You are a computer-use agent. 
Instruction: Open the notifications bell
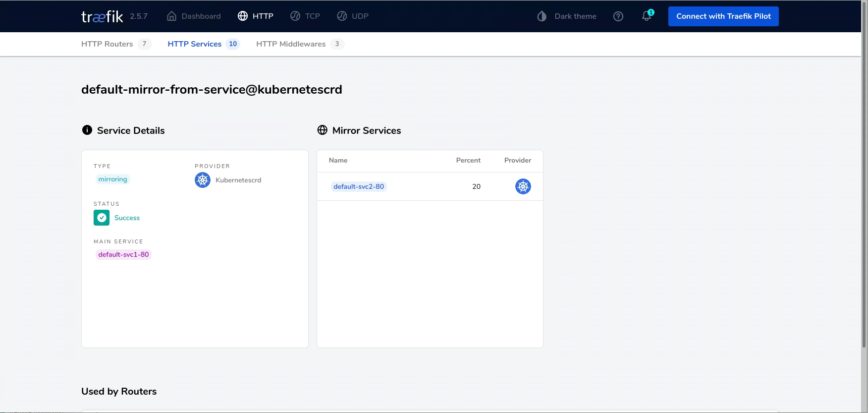click(x=647, y=16)
